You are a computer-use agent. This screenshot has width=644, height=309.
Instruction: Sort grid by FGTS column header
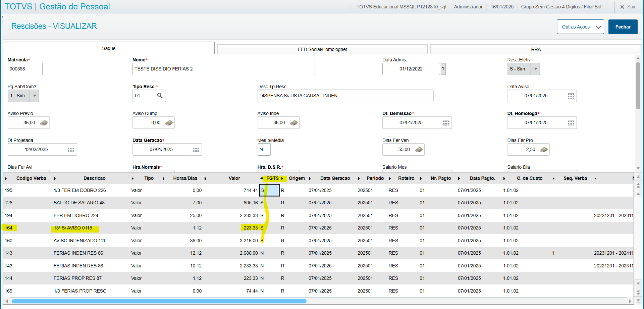click(272, 178)
